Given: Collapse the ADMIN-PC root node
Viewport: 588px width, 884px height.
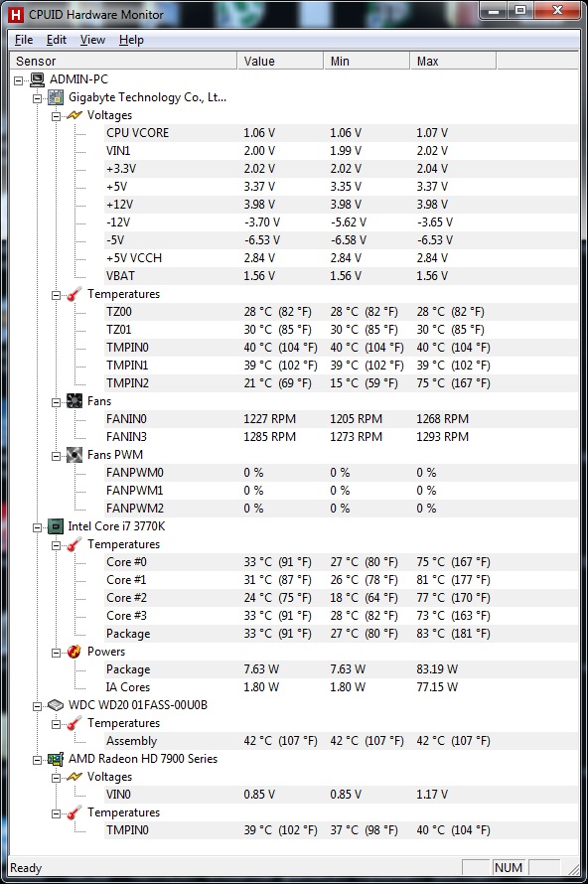Looking at the screenshot, I should point(18,80).
